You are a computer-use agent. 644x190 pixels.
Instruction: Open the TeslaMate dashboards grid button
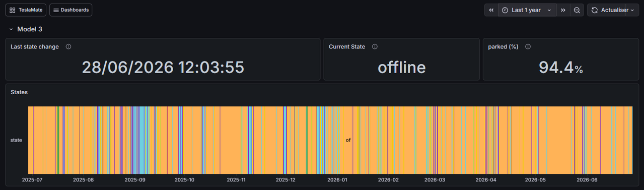(x=26, y=10)
